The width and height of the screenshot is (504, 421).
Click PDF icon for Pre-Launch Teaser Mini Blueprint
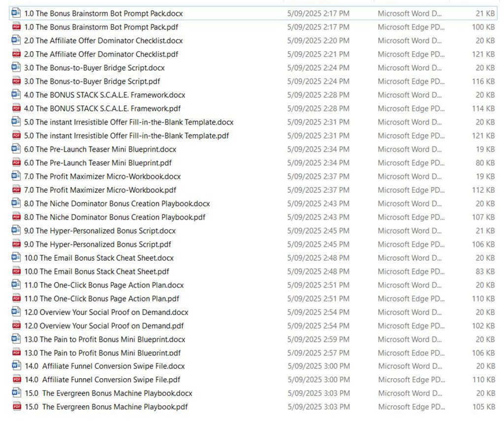(x=16, y=162)
